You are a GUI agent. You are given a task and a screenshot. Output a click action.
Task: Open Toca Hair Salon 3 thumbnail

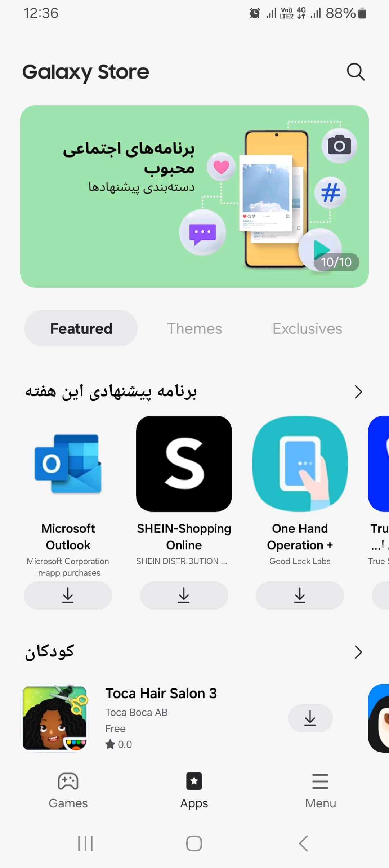coord(55,718)
